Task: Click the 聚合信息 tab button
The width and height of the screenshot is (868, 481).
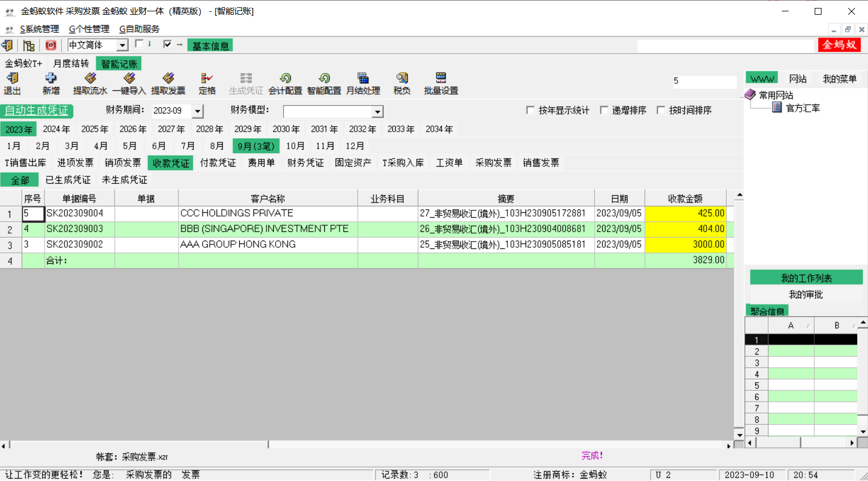Action: click(x=767, y=311)
